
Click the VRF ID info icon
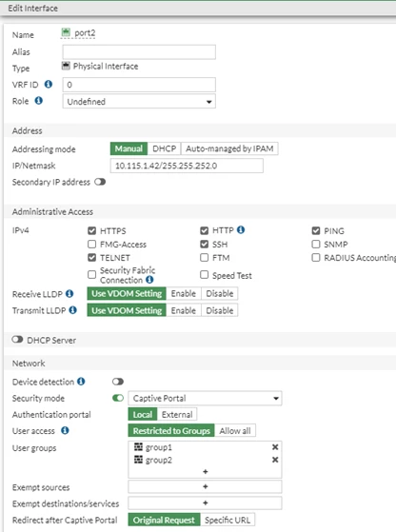click(x=49, y=84)
